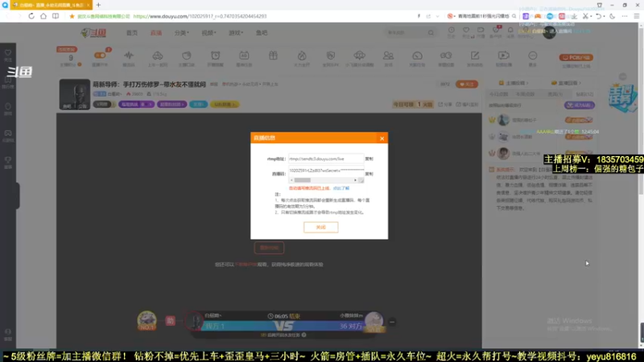The width and height of the screenshot is (644, 362).
Task: Expand the 视频 dropdown menu
Action: [x=208, y=33]
